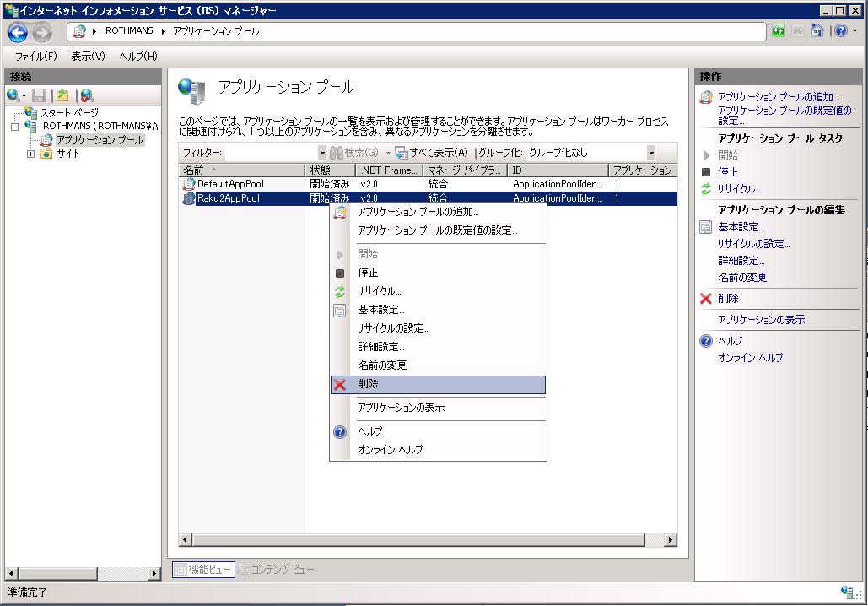Screen dimensions: 868x606
Task: Open the Connect icon dropdown arrow
Action: 24,96
